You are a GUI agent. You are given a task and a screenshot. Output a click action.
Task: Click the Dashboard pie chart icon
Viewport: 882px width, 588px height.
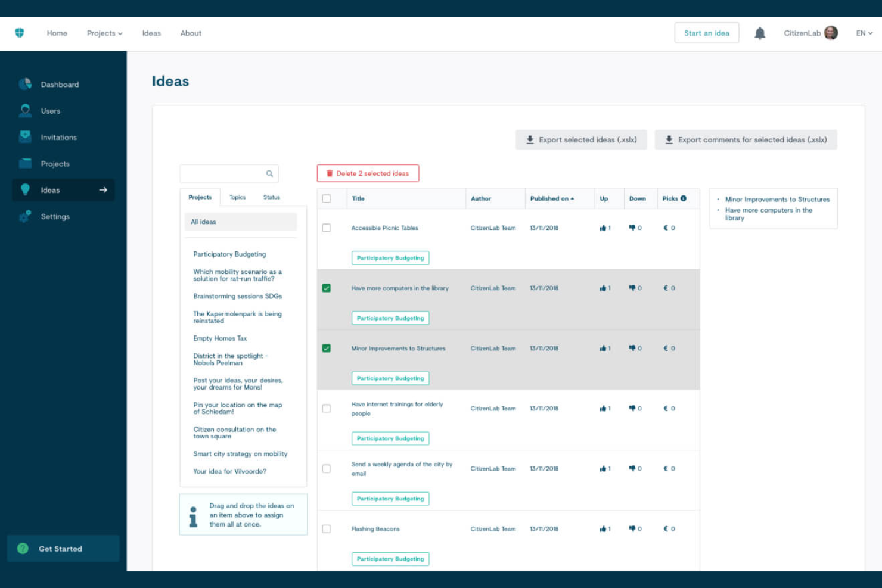[25, 84]
